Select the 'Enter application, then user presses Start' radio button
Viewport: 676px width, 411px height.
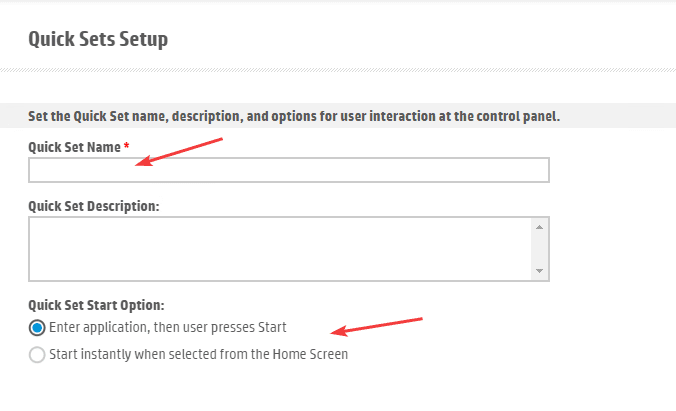pos(37,328)
